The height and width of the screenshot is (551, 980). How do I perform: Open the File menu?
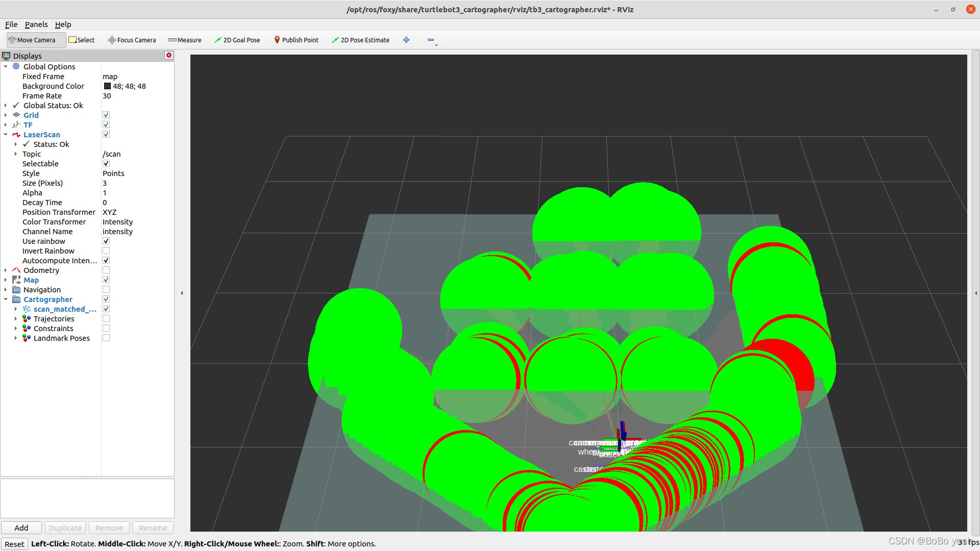[x=11, y=24]
